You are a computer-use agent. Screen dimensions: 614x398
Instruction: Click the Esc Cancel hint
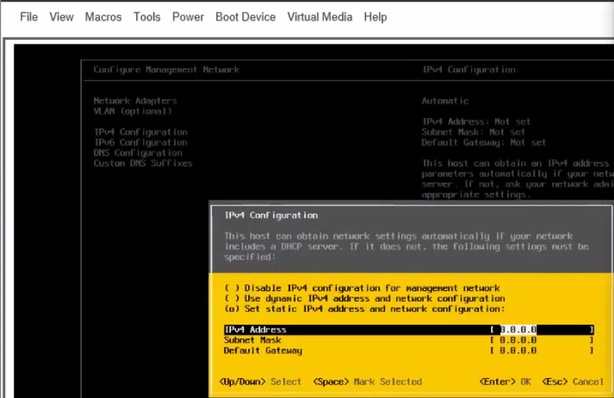click(573, 382)
